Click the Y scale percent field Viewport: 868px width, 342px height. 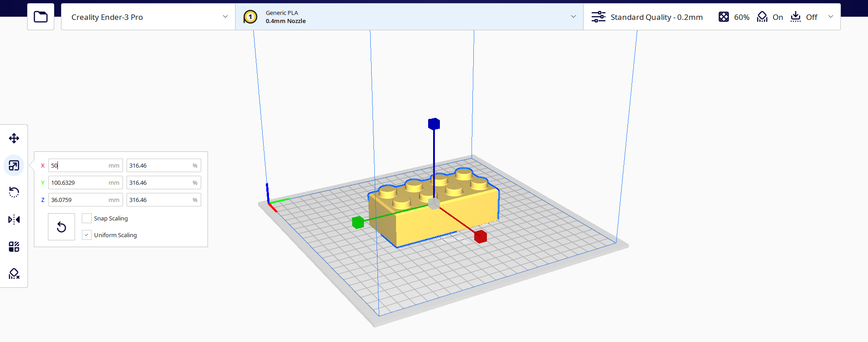164,183
